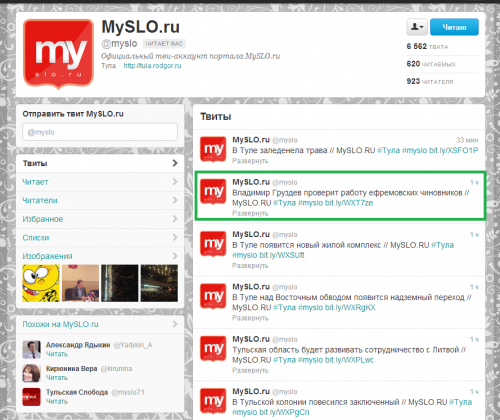Click the chevron beside Похожи на MySLO.ru

click(175, 324)
